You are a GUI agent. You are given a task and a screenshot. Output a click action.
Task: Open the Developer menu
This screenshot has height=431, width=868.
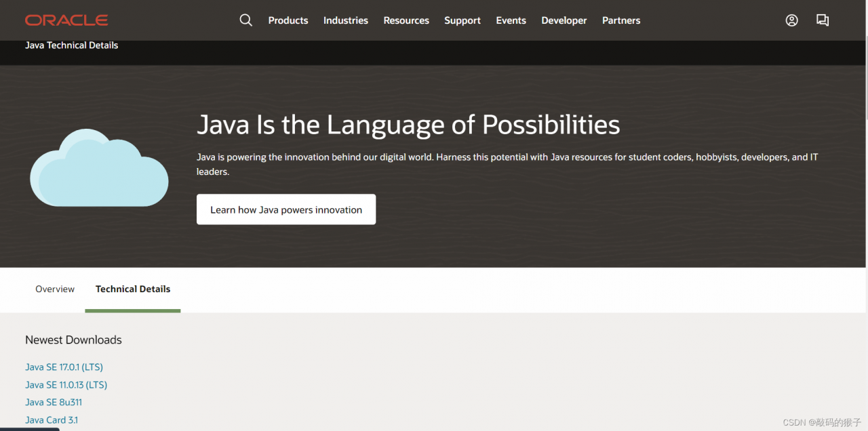click(564, 20)
